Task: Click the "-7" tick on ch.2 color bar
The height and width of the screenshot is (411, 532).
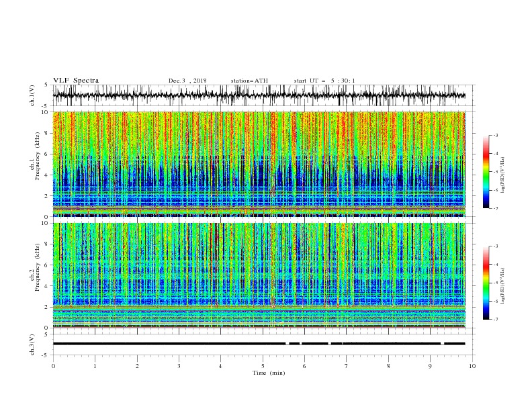Action: (x=495, y=319)
